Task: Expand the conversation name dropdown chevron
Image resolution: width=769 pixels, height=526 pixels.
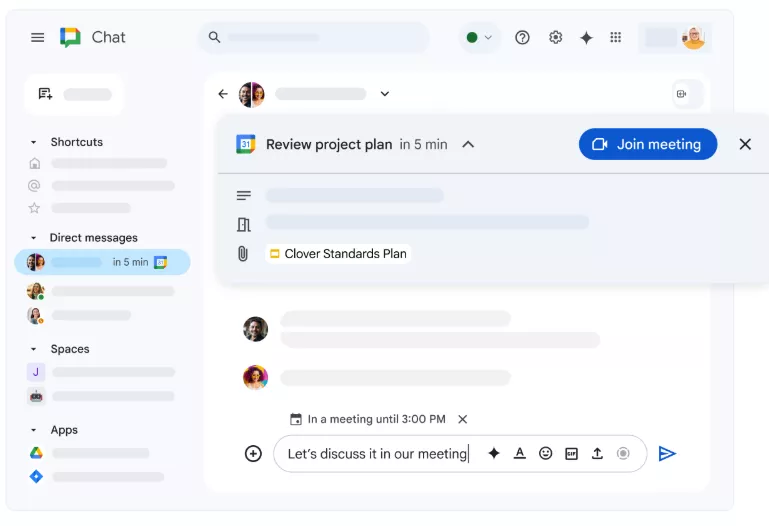Action: pyautogui.click(x=384, y=94)
